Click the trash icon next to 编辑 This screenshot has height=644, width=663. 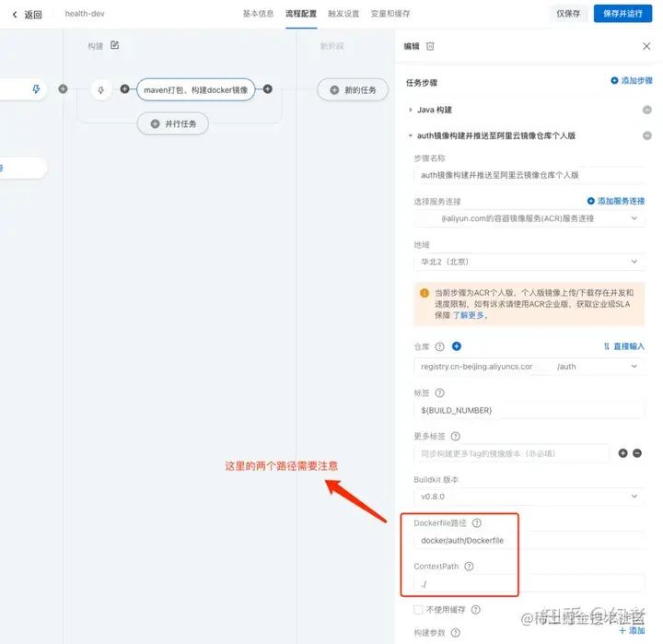coord(430,46)
